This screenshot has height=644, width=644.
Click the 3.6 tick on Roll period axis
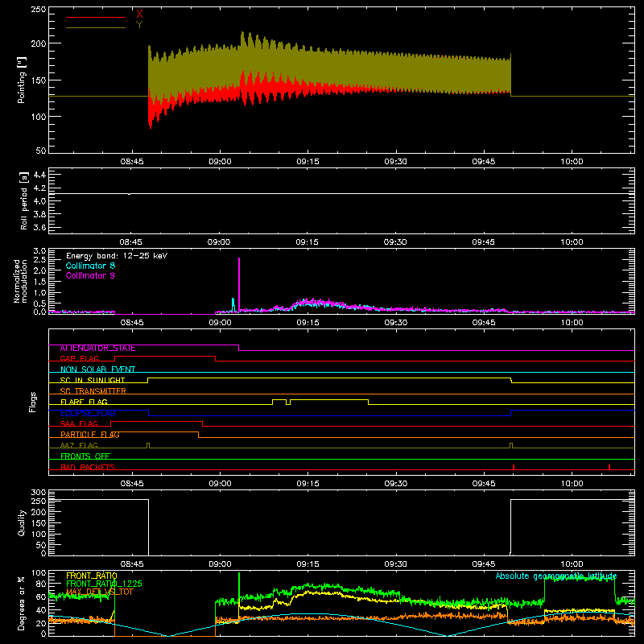tap(39, 228)
